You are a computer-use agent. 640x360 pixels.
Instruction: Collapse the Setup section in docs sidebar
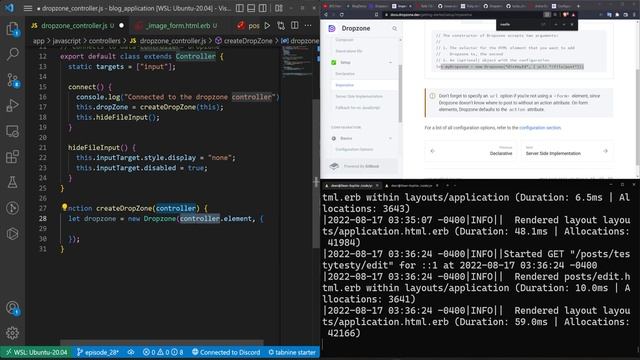click(390, 62)
